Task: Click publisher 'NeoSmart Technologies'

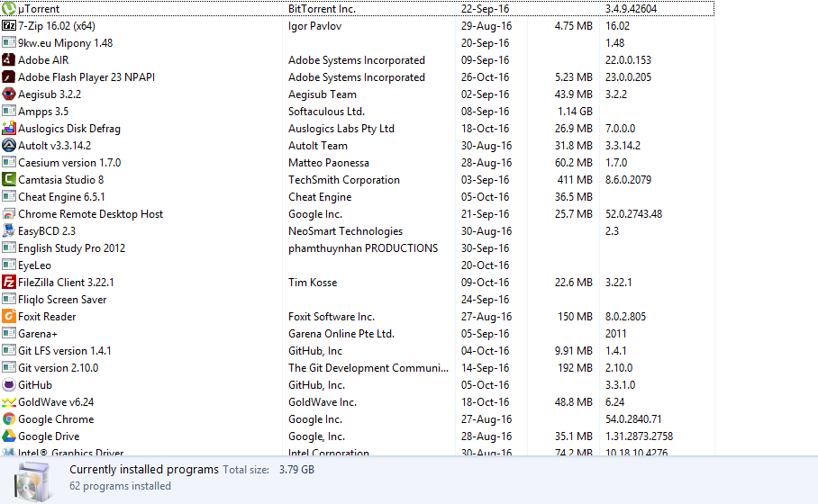Action: pyautogui.click(x=345, y=231)
